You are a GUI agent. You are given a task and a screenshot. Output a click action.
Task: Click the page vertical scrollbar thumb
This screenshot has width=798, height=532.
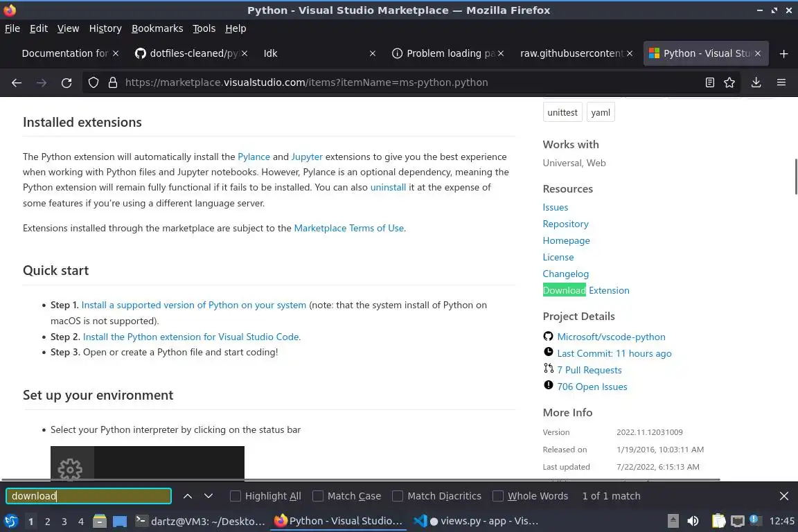pyautogui.click(x=795, y=176)
